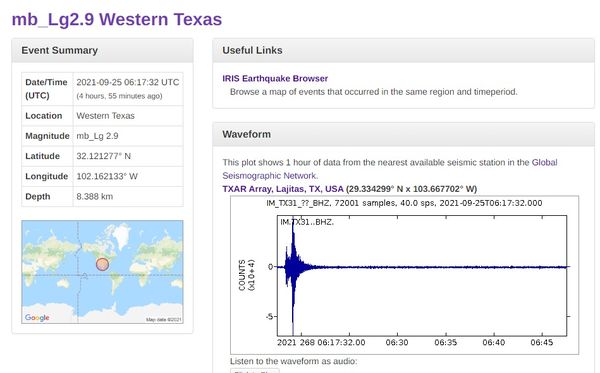600x373 pixels.
Task: Click the mb_Lg2.9 Western Texas page heading
Action: pyautogui.click(x=117, y=19)
